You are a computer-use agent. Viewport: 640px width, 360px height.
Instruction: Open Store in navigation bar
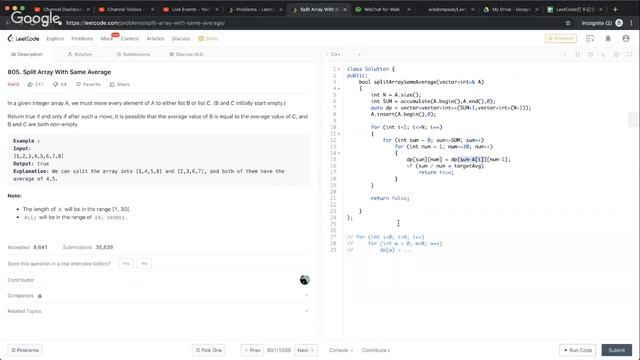click(208, 38)
